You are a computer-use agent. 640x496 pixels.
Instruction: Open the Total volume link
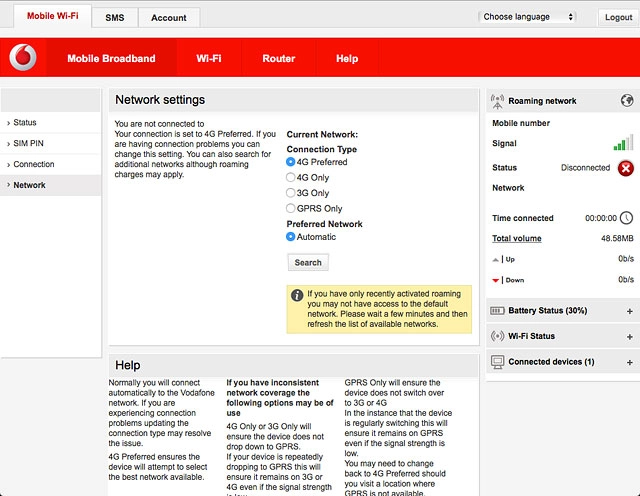coord(517,239)
